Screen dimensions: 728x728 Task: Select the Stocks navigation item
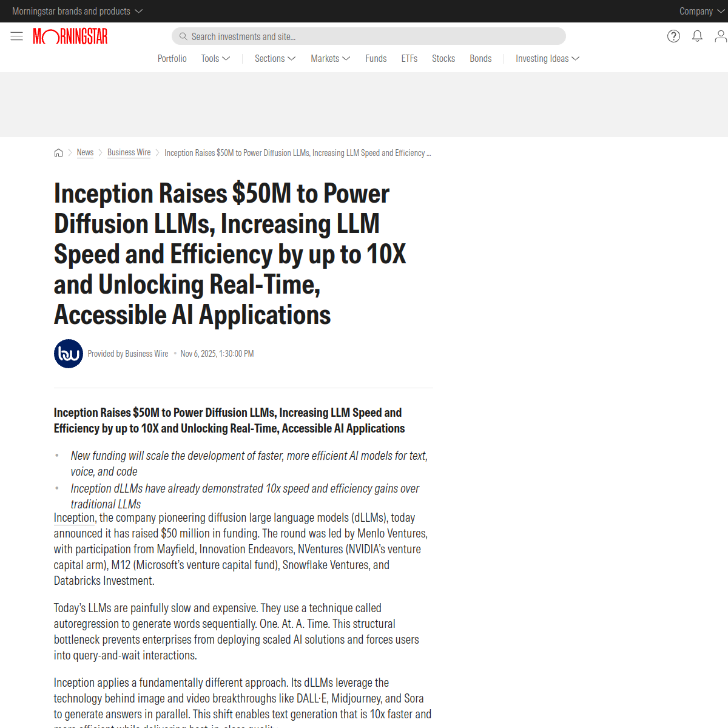(x=443, y=58)
